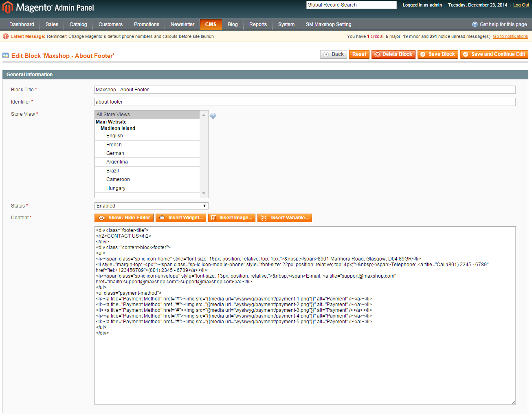Select the Cameroon store view
The width and height of the screenshot is (532, 415).
click(147, 179)
